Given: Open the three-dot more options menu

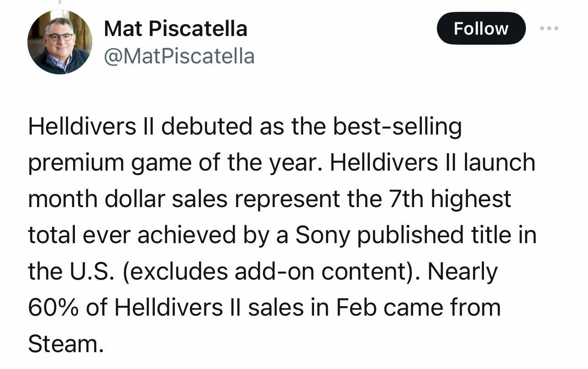Looking at the screenshot, I should [x=548, y=28].
